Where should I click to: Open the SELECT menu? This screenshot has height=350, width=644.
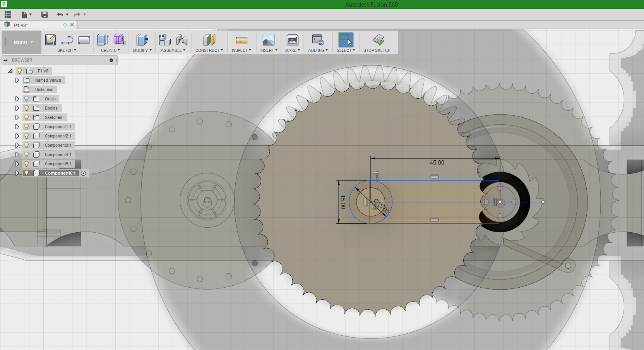pyautogui.click(x=346, y=50)
